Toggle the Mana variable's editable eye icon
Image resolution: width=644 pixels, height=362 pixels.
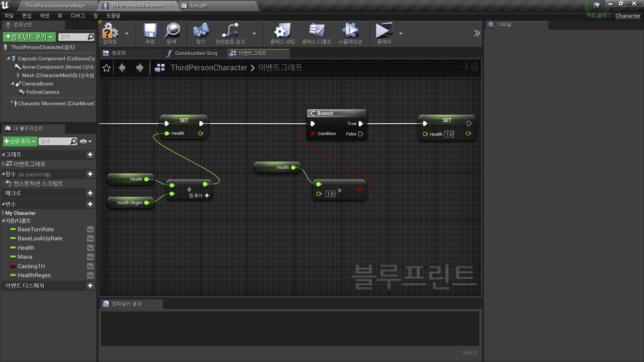click(90, 257)
